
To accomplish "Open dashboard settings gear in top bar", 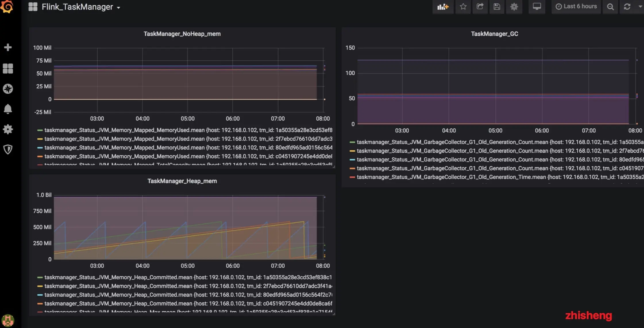I will [x=514, y=7].
